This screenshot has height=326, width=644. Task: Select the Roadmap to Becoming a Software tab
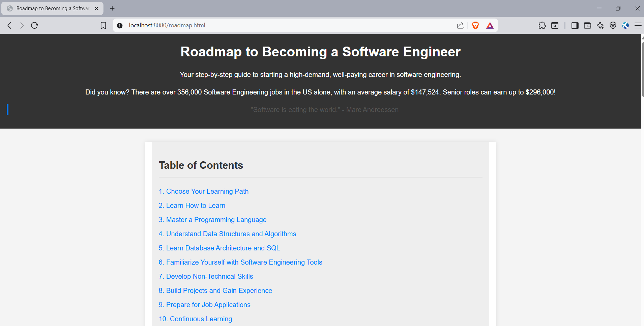(x=52, y=8)
